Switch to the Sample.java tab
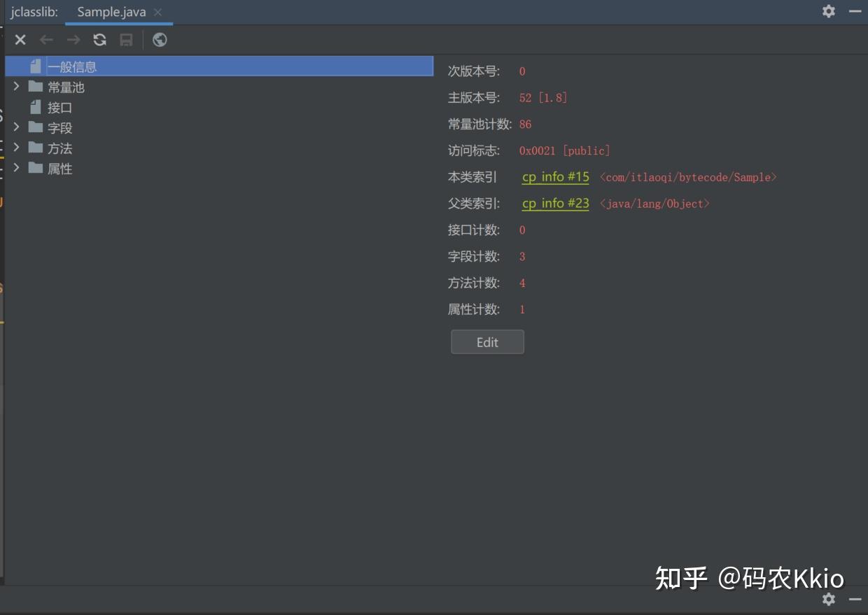 (x=112, y=11)
